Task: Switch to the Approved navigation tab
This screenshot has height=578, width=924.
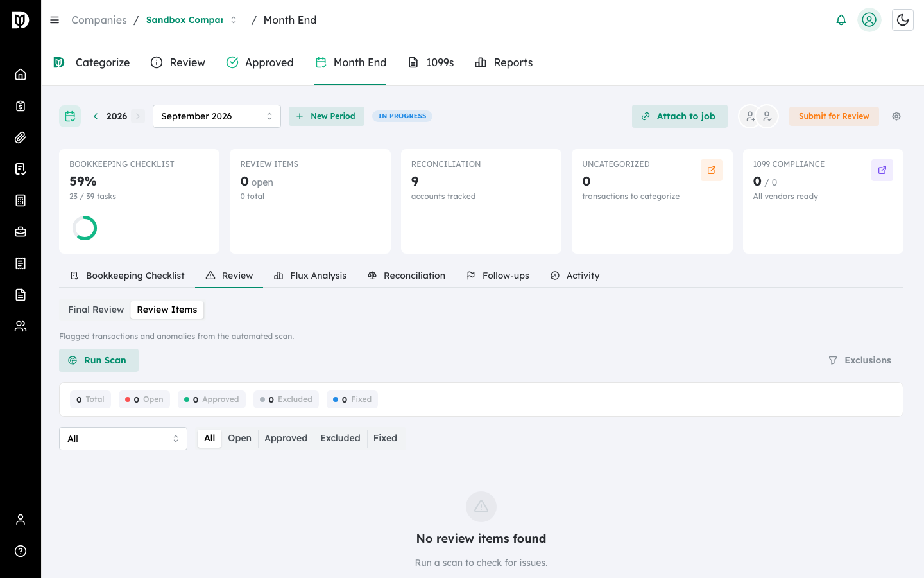Action: [260, 62]
